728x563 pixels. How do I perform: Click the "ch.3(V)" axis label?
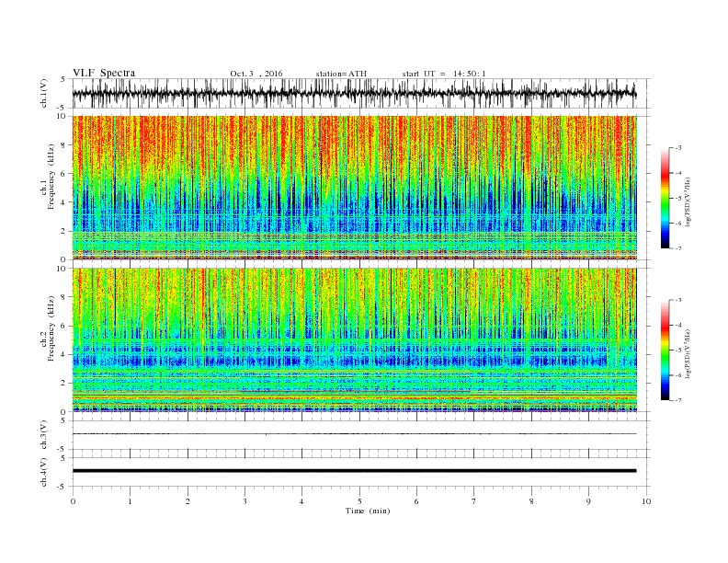(x=44, y=435)
